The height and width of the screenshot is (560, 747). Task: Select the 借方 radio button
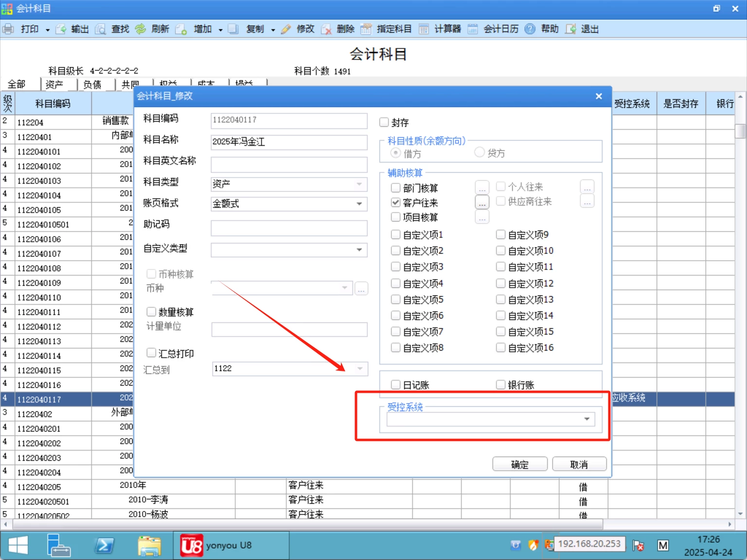396,153
